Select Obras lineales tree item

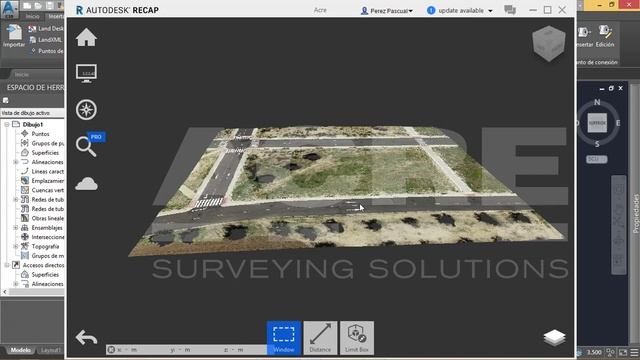(x=47, y=218)
